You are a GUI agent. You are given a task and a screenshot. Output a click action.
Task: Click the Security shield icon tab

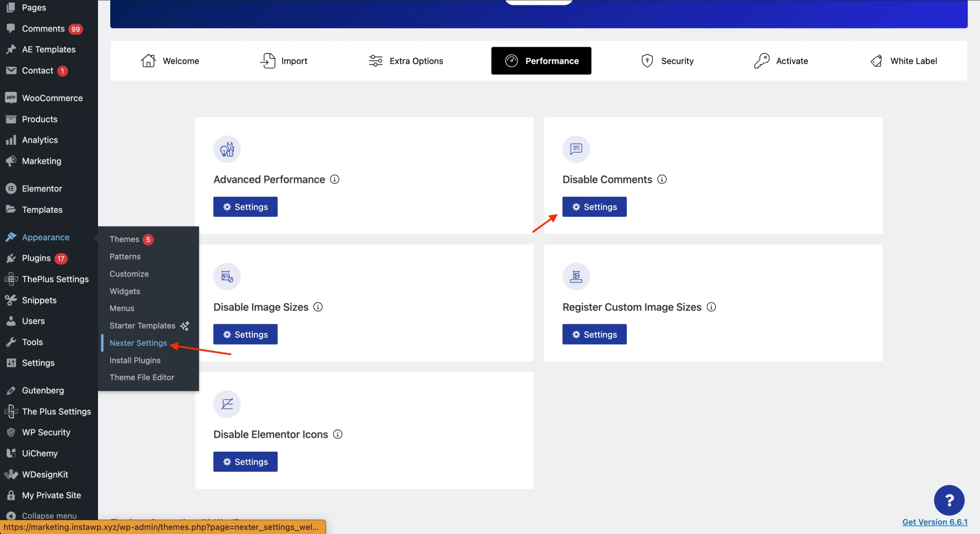647,60
